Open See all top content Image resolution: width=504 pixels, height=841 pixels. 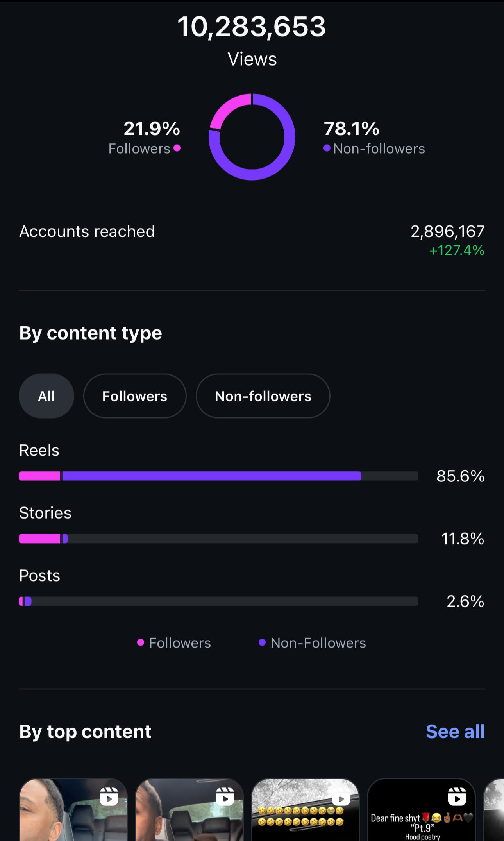[455, 732]
